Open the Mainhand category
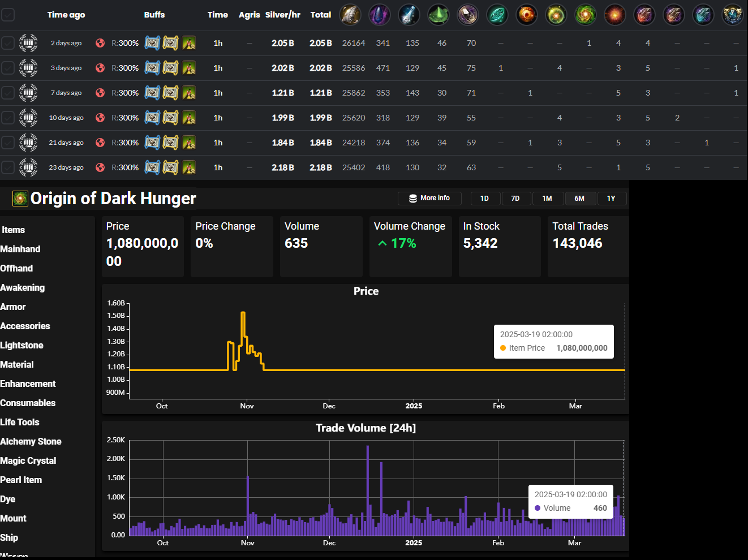748x560 pixels. click(20, 249)
